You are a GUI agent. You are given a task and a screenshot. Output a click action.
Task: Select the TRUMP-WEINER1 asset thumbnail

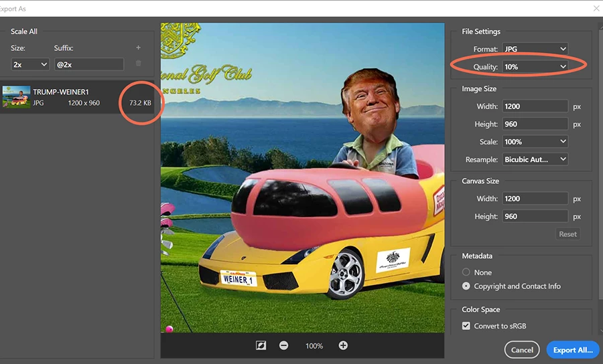pyautogui.click(x=16, y=97)
